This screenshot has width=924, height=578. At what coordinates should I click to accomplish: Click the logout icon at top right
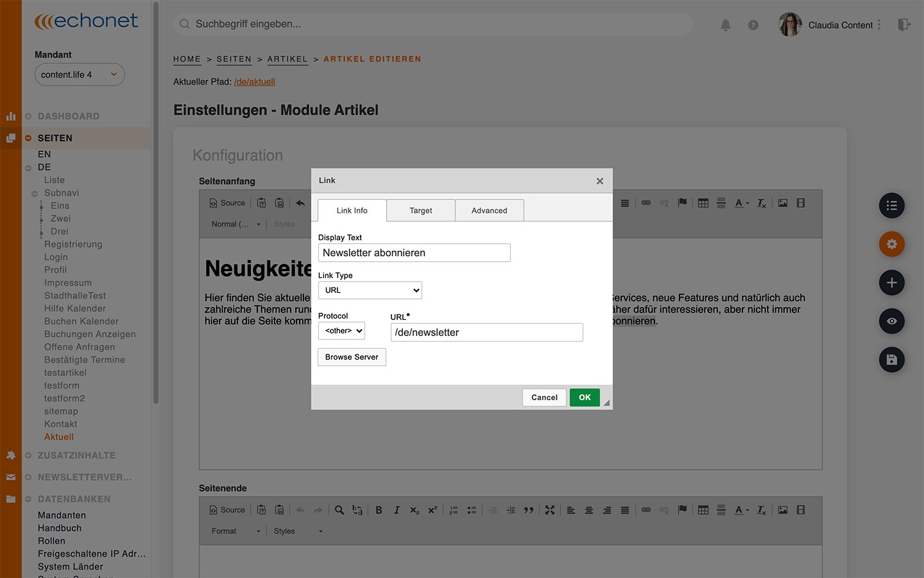[x=903, y=25]
